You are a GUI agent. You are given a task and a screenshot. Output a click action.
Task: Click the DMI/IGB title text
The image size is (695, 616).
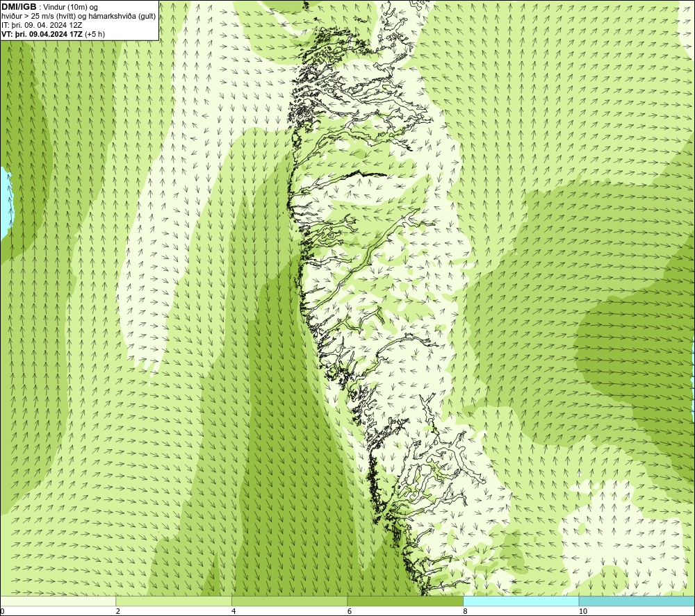(19, 7)
